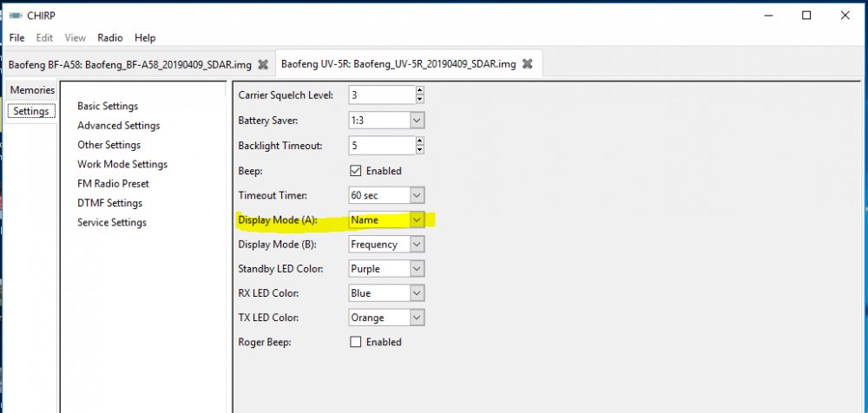Open the View menu

76,37
